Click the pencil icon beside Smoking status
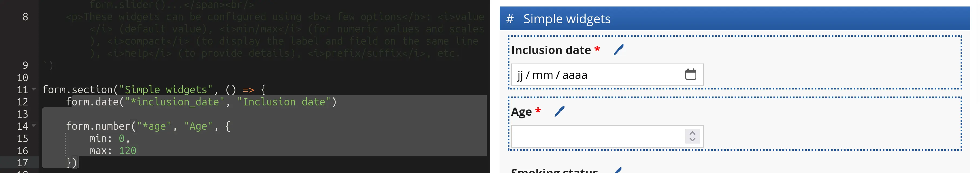 (x=618, y=170)
